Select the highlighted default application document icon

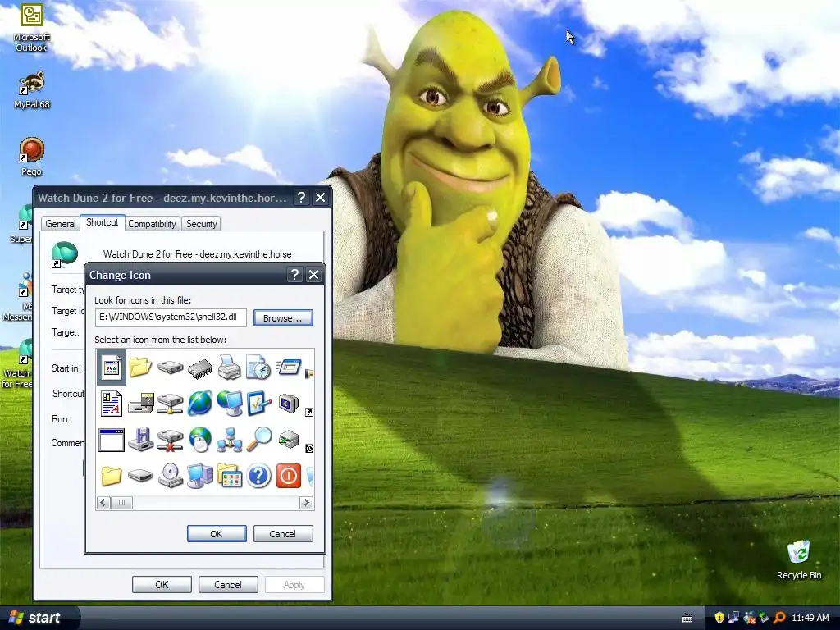112,367
